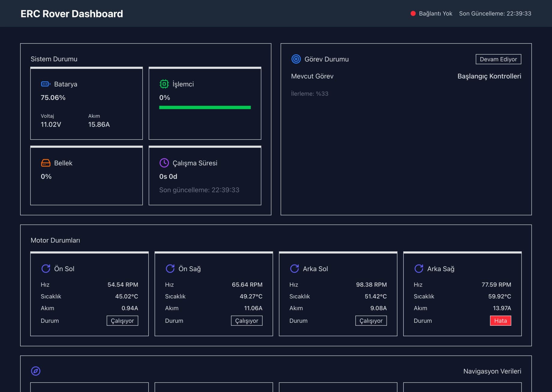Click the blue battery icon beside Batarya

click(x=46, y=84)
